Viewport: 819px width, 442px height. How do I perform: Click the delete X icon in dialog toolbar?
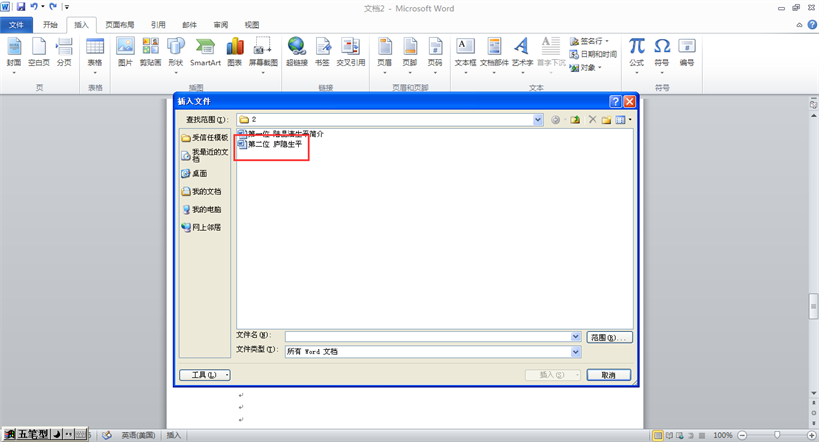tap(592, 120)
